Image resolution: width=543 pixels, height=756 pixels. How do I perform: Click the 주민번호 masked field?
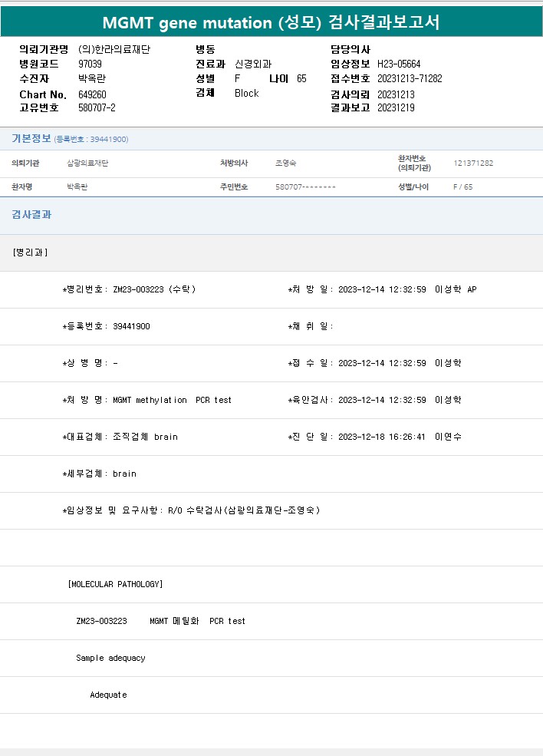coord(305,187)
